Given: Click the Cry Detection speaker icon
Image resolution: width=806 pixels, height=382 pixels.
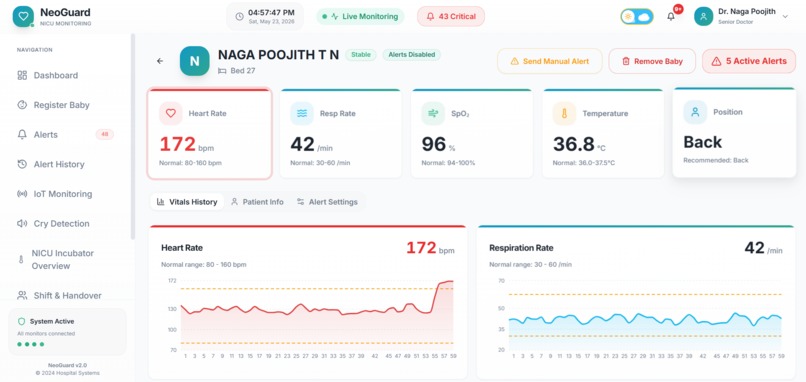Looking at the screenshot, I should point(22,224).
